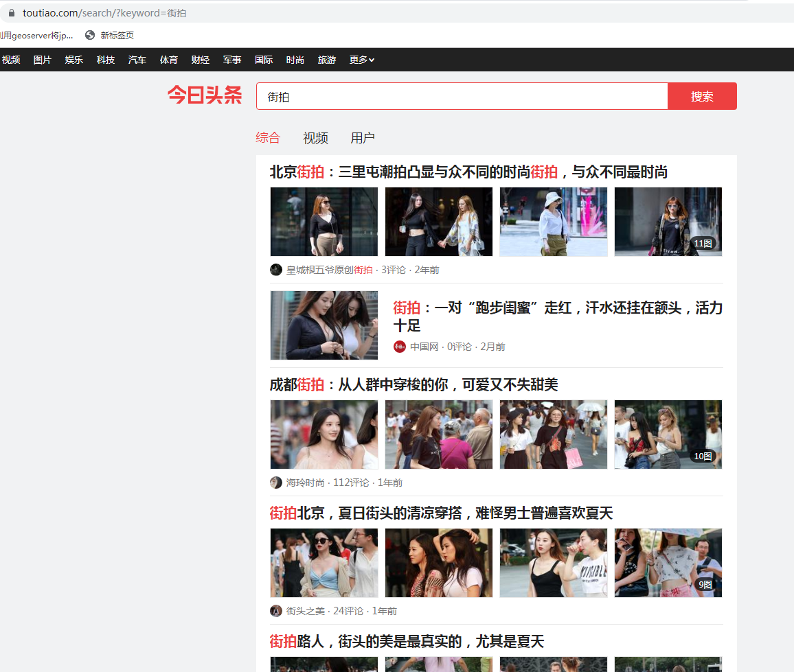
Task: Open 街头之美 author avatar
Action: (276, 611)
